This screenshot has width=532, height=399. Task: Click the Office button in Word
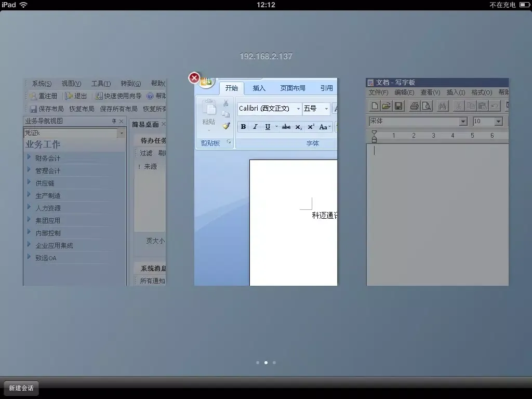click(206, 82)
